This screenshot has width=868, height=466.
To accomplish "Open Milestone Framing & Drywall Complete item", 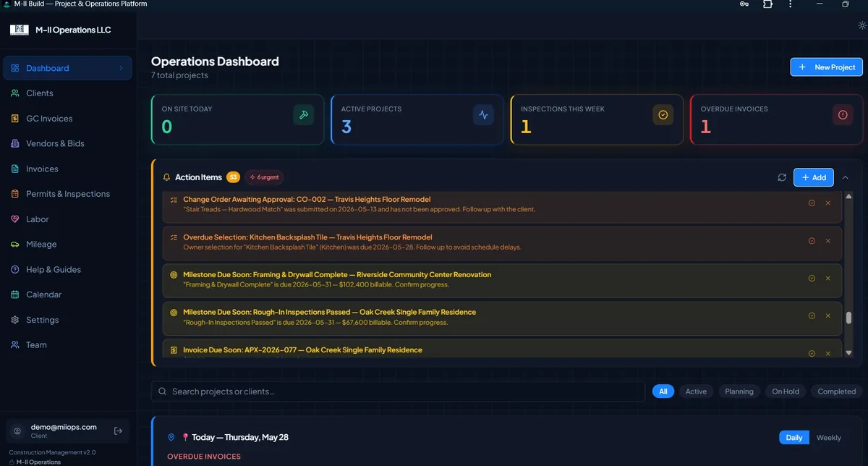I will coord(502,279).
